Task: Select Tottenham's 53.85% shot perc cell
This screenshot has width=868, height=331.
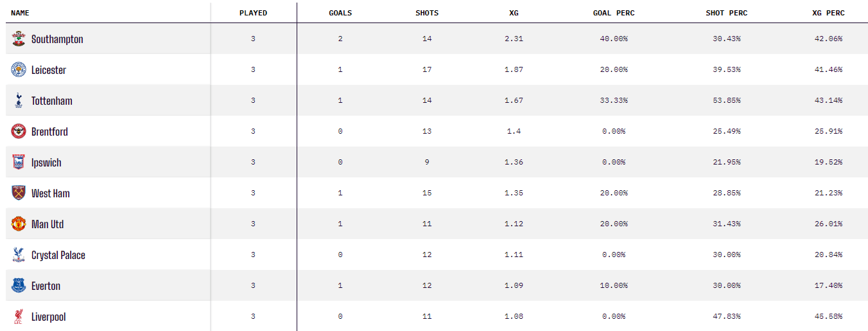Action: (726, 100)
